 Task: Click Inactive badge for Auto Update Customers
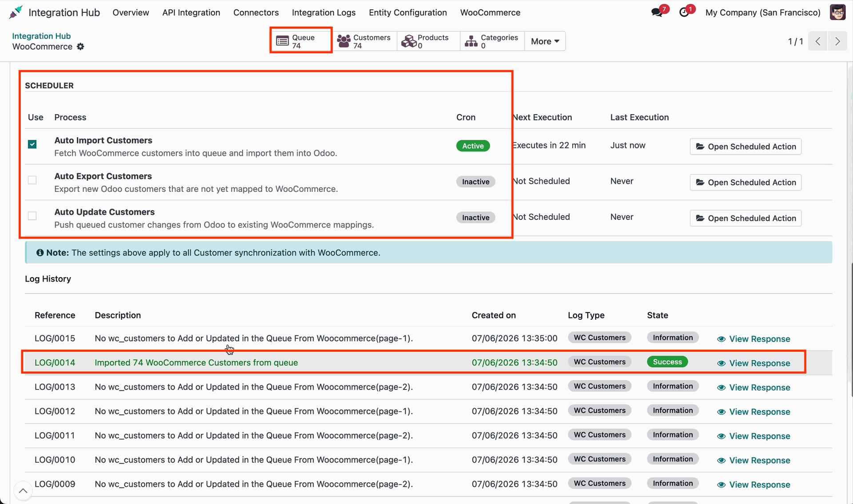point(475,218)
